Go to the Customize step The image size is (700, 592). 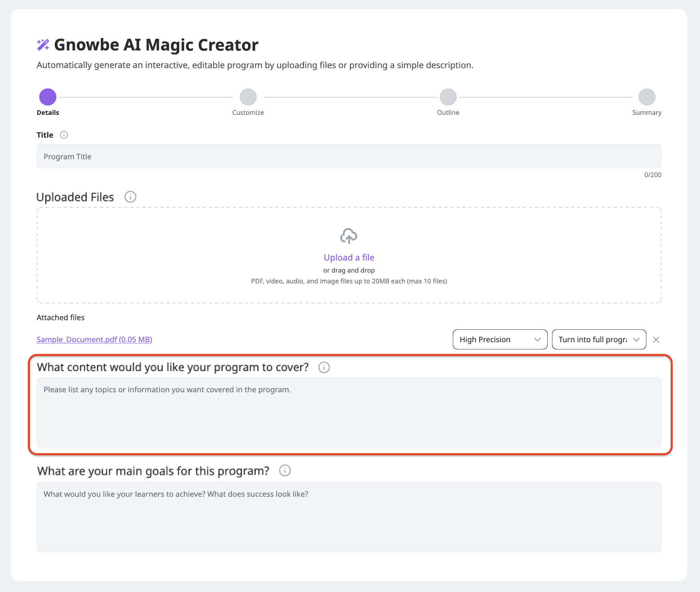[x=248, y=97]
